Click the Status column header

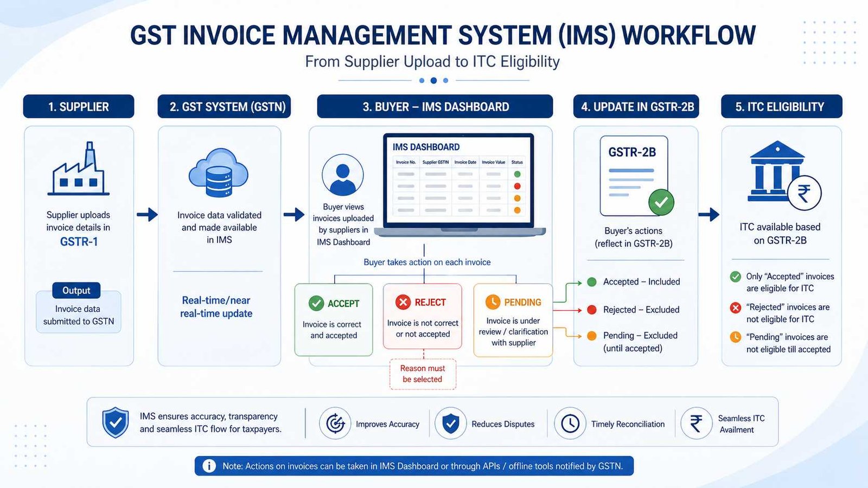(x=517, y=162)
